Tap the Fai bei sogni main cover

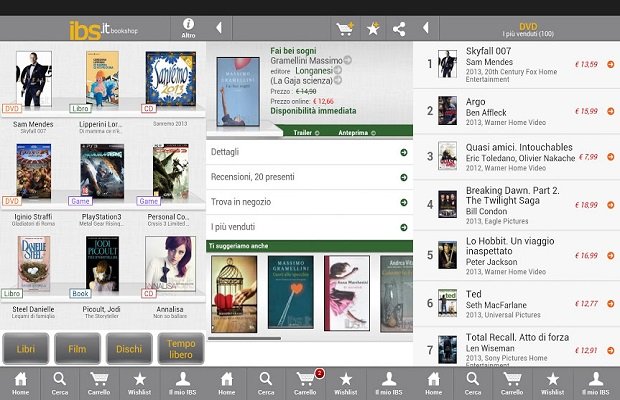point(238,92)
